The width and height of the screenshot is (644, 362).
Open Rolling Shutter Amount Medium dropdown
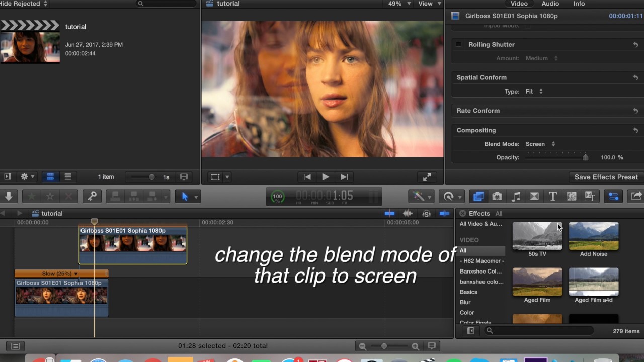click(542, 58)
